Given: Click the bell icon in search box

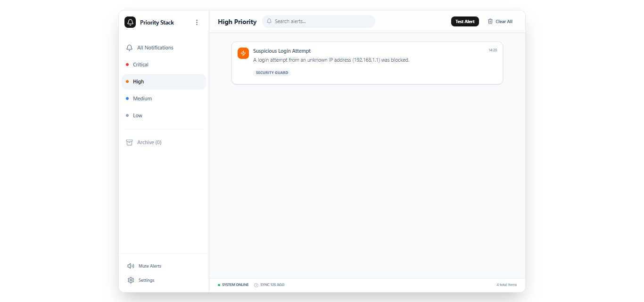Looking at the screenshot, I should point(269,21).
